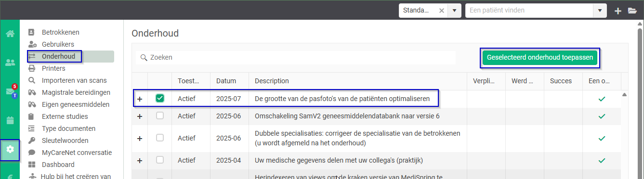Click the table scrollbar up arrow

click(625, 94)
